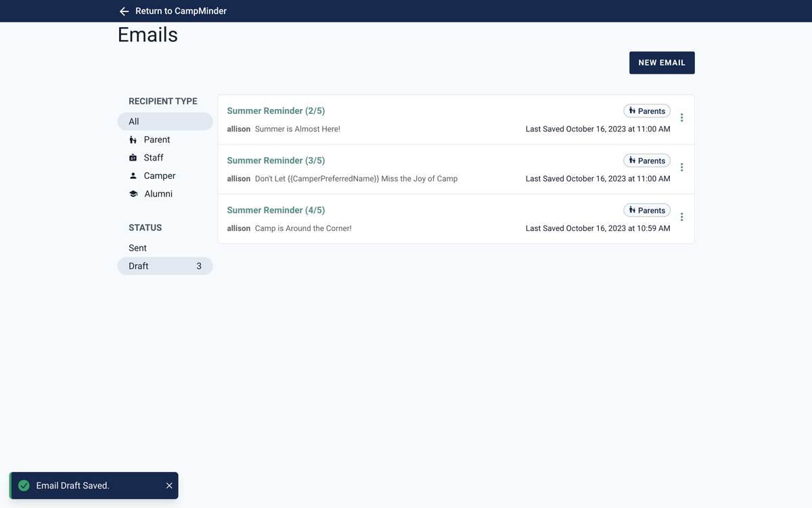Click the Camper person icon in sidebar
The height and width of the screenshot is (508, 812).
[x=133, y=176]
